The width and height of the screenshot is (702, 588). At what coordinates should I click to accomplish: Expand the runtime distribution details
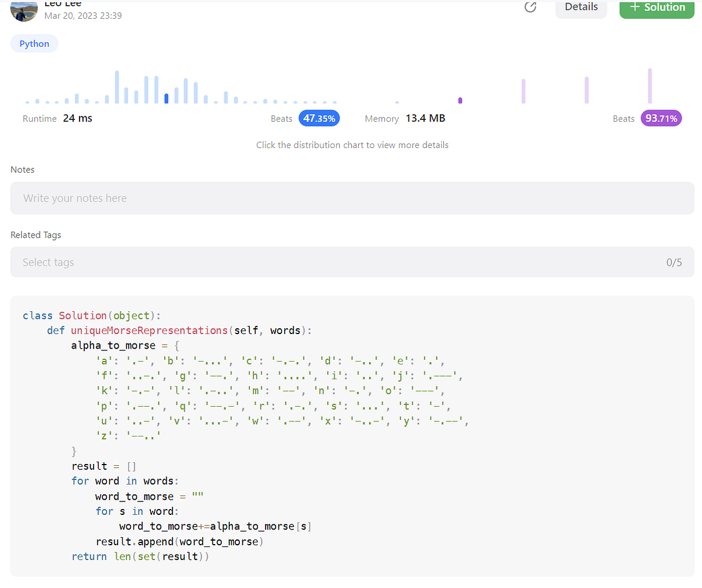click(175, 88)
